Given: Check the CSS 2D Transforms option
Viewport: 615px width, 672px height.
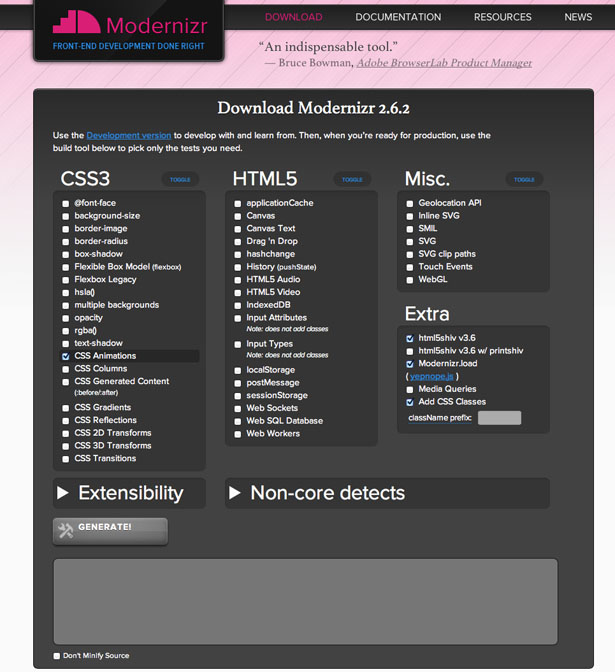Looking at the screenshot, I should pos(66,434).
